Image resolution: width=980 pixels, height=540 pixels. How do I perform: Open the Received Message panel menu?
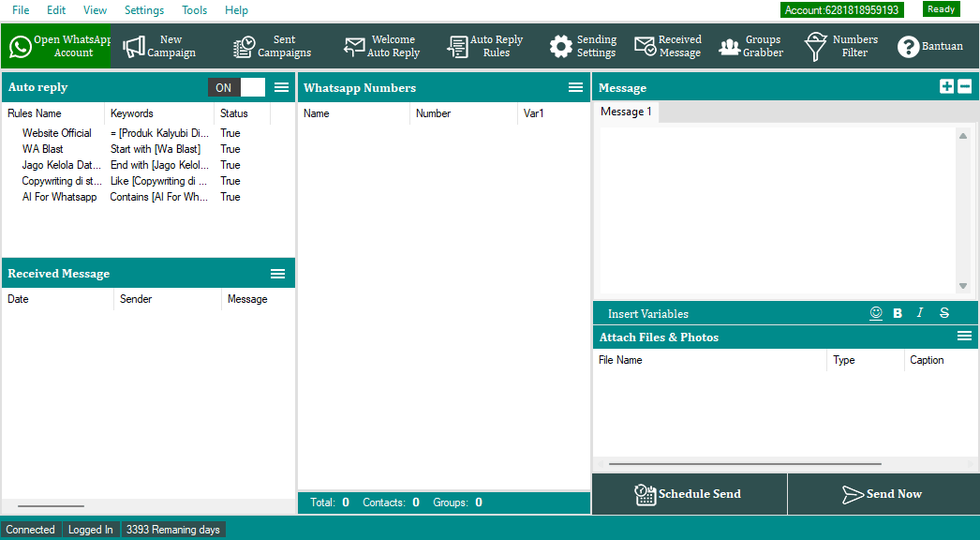(x=277, y=274)
